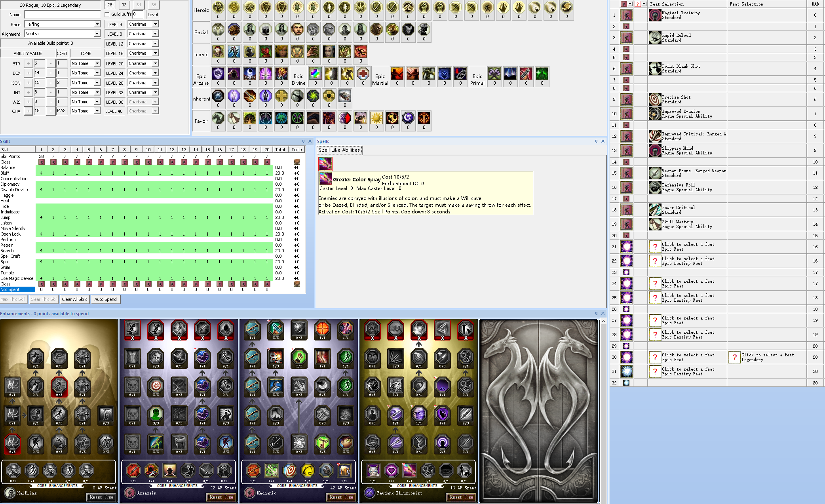This screenshot has width=825, height=504.
Task: Toggle the Skills panel pin
Action: (x=303, y=141)
